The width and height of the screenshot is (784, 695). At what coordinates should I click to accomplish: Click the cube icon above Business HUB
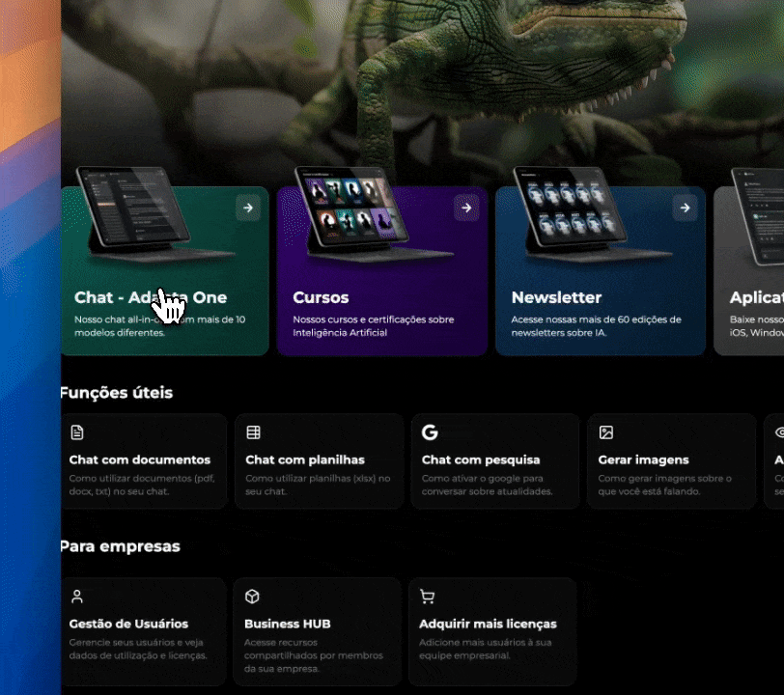[252, 597]
